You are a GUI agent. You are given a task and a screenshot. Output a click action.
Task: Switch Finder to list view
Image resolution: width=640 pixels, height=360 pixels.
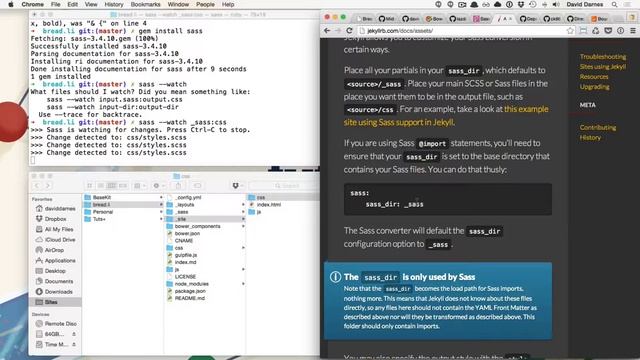pyautogui.click(x=101, y=186)
